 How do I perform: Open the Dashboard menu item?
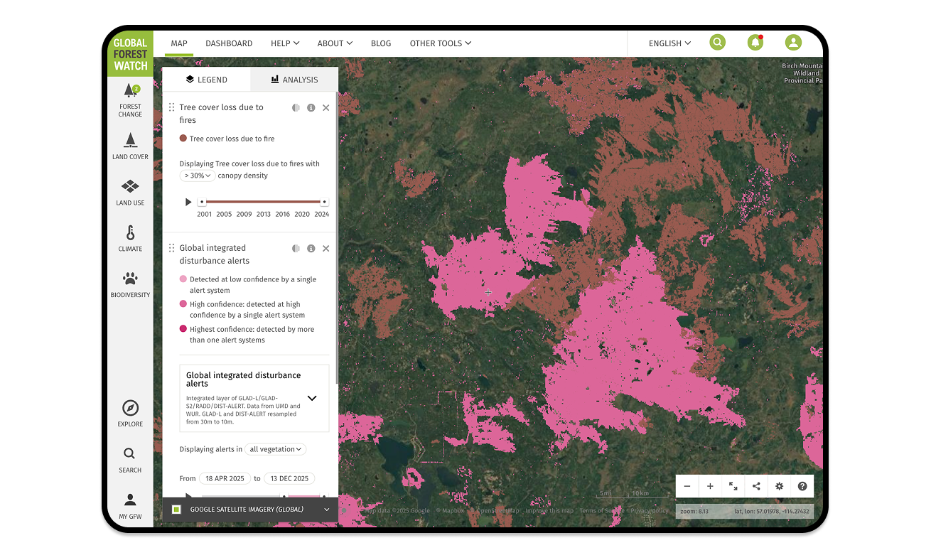[x=229, y=43]
